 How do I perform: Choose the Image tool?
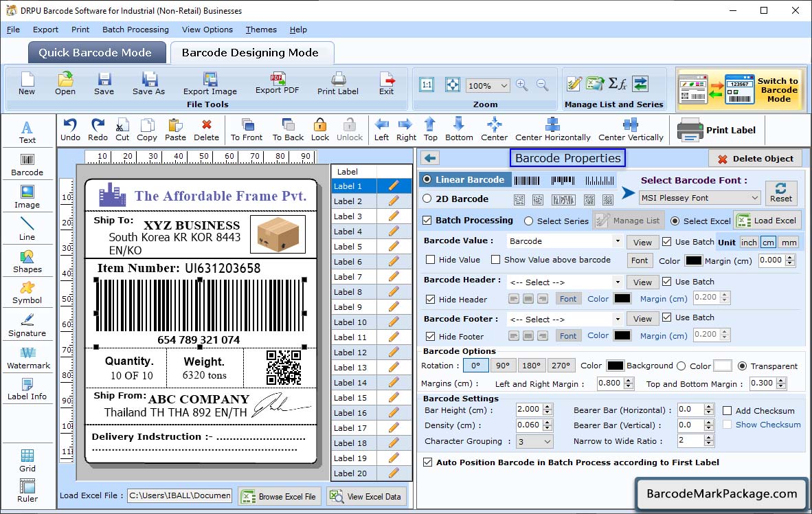click(27, 197)
